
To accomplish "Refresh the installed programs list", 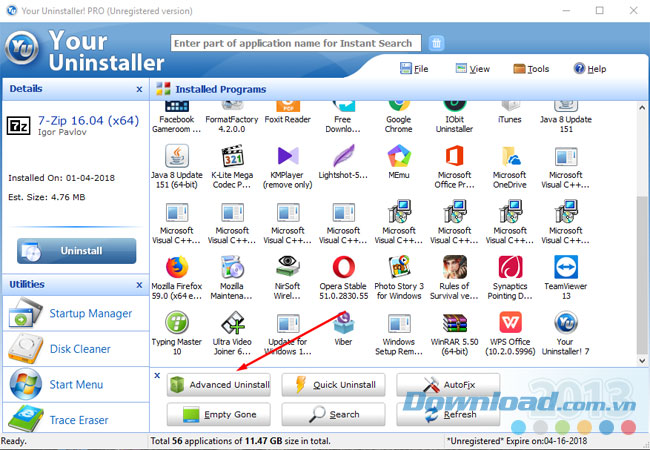I will tap(448, 414).
